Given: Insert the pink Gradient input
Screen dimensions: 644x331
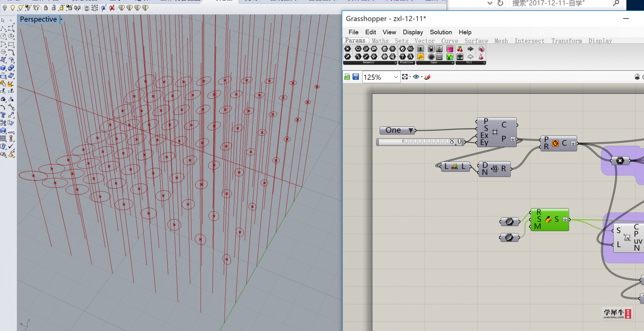Looking at the screenshot, I should click(x=450, y=49).
